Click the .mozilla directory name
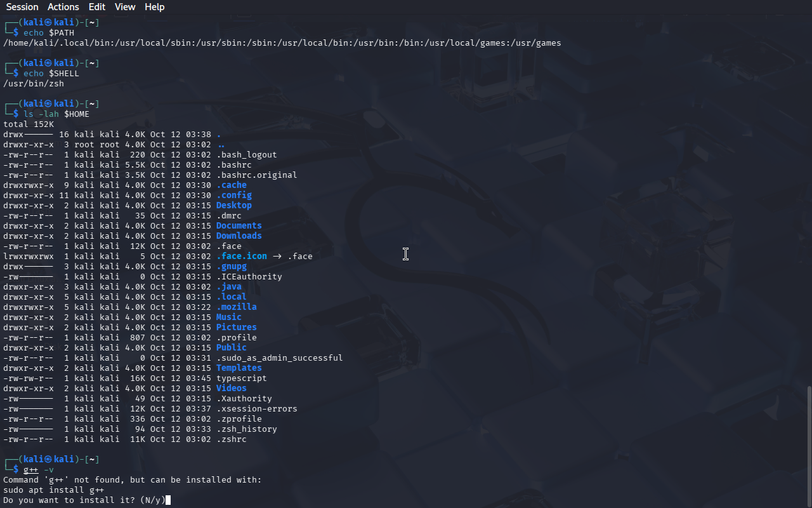812x508 pixels. [236, 307]
